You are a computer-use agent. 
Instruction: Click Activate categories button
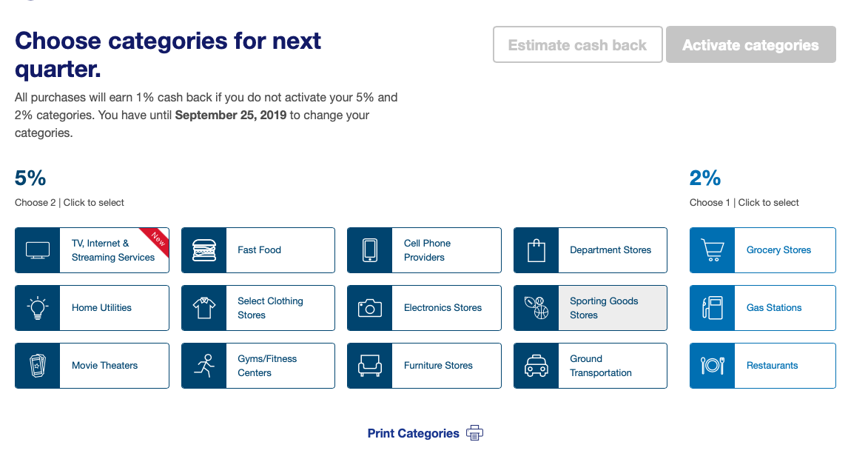pos(750,44)
